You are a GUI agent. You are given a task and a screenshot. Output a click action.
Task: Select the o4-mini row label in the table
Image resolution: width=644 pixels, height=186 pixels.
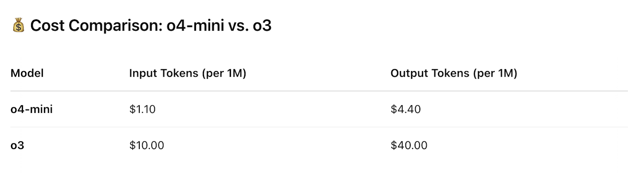pyautogui.click(x=31, y=109)
